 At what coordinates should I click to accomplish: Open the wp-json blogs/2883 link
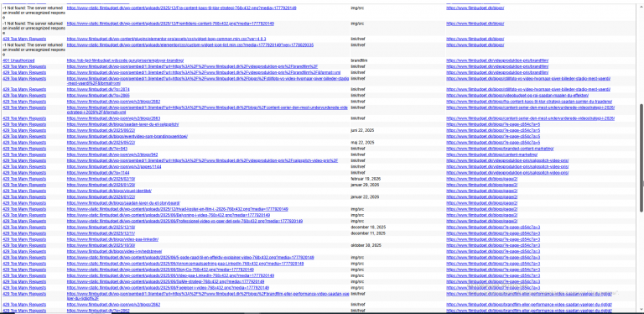[113, 118]
